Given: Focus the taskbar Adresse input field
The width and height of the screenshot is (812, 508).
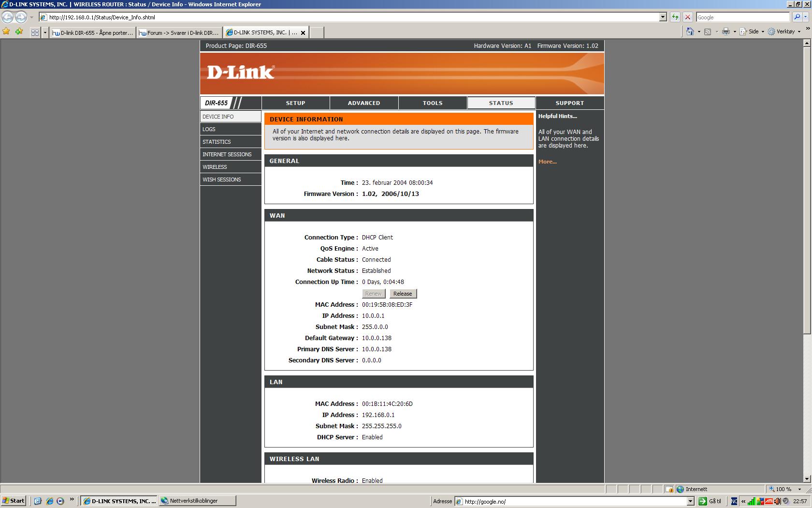Looking at the screenshot, I should pos(571,501).
